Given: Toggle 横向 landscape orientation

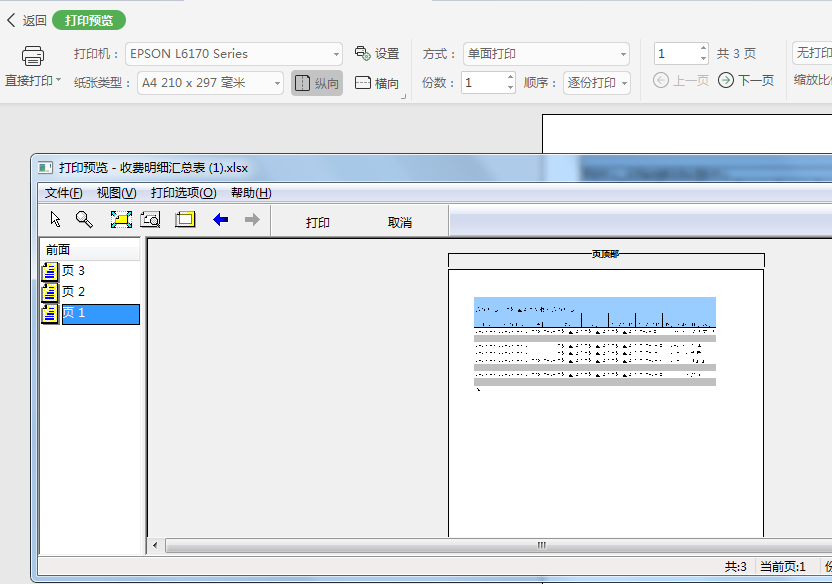Looking at the screenshot, I should [377, 83].
